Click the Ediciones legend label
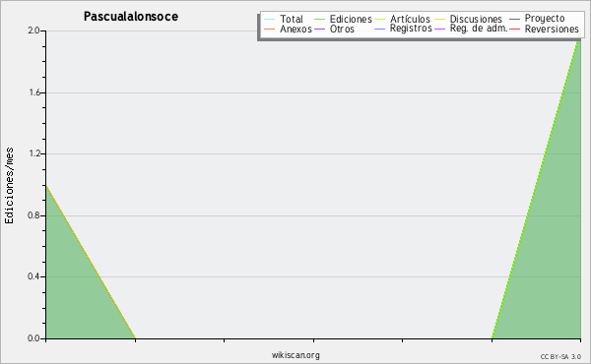This screenshot has height=364, width=591. point(351,20)
